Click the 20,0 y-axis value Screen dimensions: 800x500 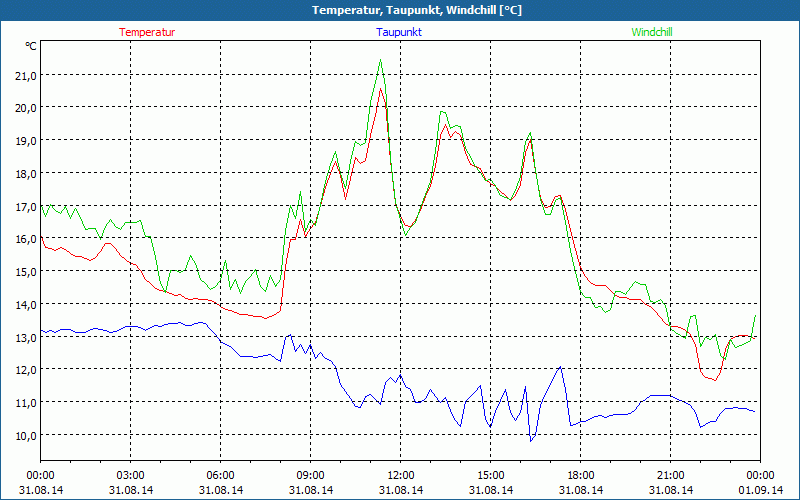point(26,108)
